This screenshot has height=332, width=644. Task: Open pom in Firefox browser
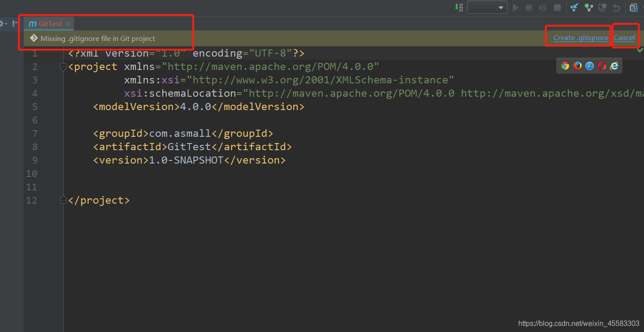[x=578, y=66]
